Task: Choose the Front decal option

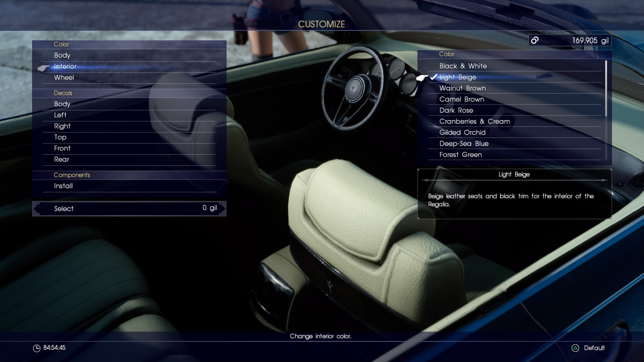Action: pyautogui.click(x=129, y=148)
